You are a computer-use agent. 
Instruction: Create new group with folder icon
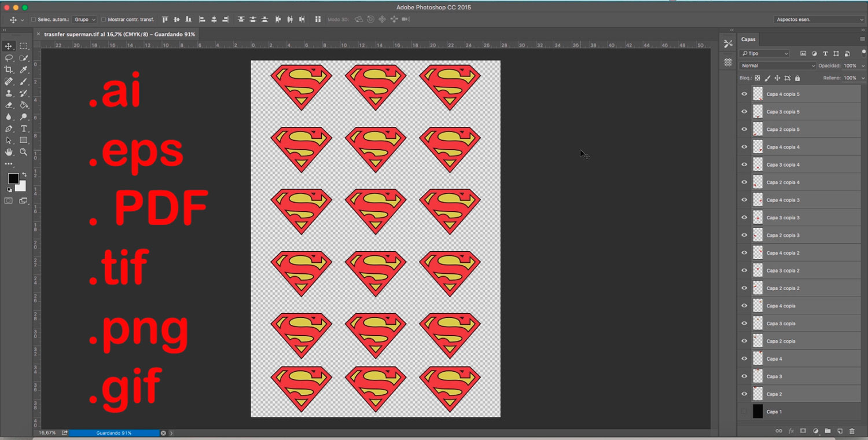(827, 431)
